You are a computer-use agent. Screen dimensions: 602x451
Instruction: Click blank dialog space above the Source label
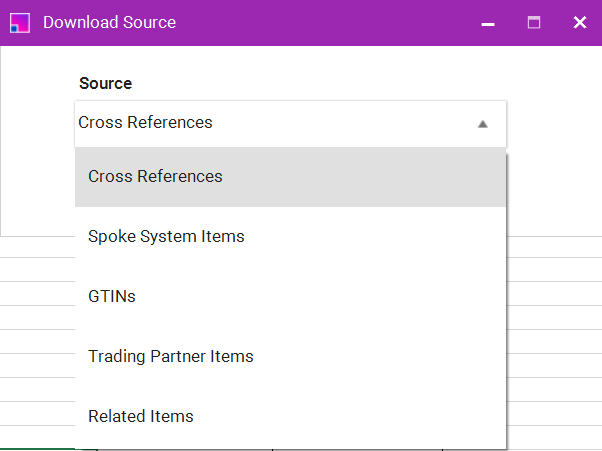pyautogui.click(x=300, y=62)
